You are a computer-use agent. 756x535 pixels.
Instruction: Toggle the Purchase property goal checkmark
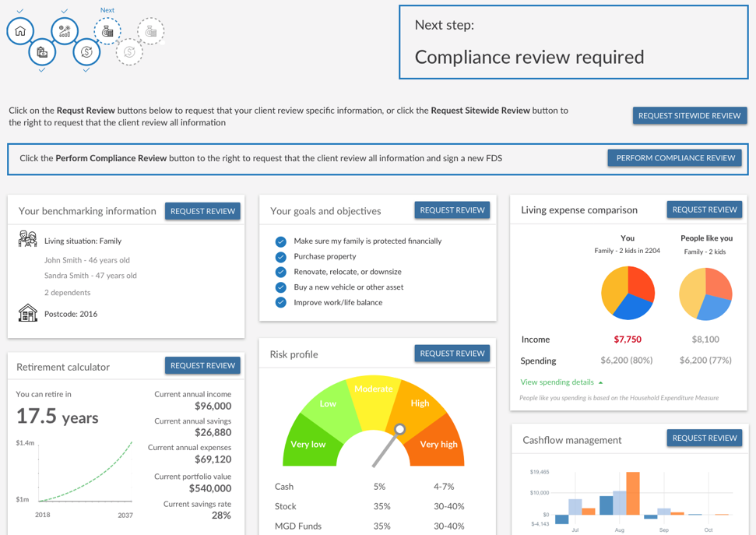[280, 257]
